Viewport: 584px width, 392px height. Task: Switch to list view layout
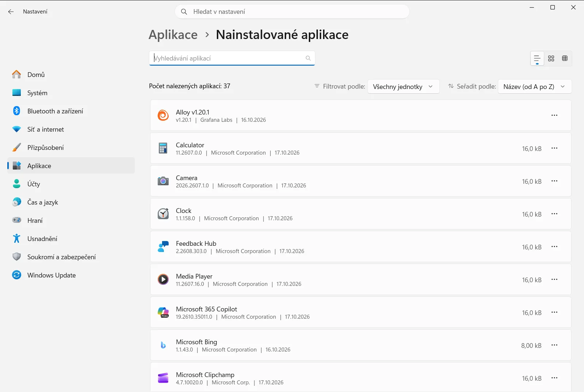click(x=537, y=58)
